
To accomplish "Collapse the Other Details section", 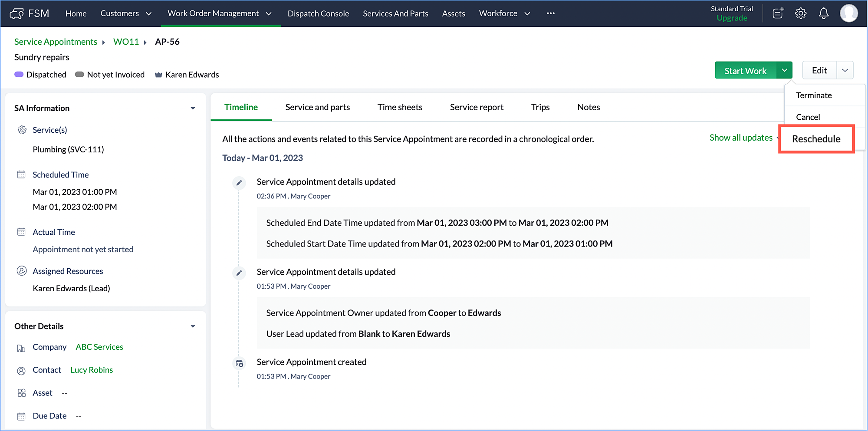I will coord(193,326).
